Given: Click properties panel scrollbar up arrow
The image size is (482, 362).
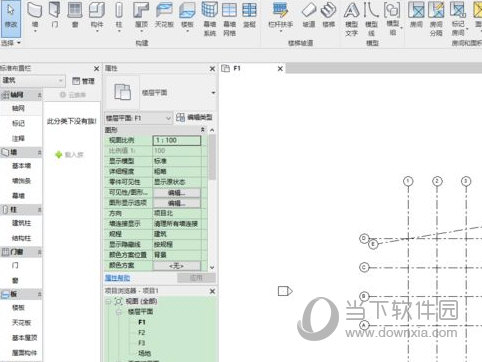Looking at the screenshot, I should tap(212, 130).
